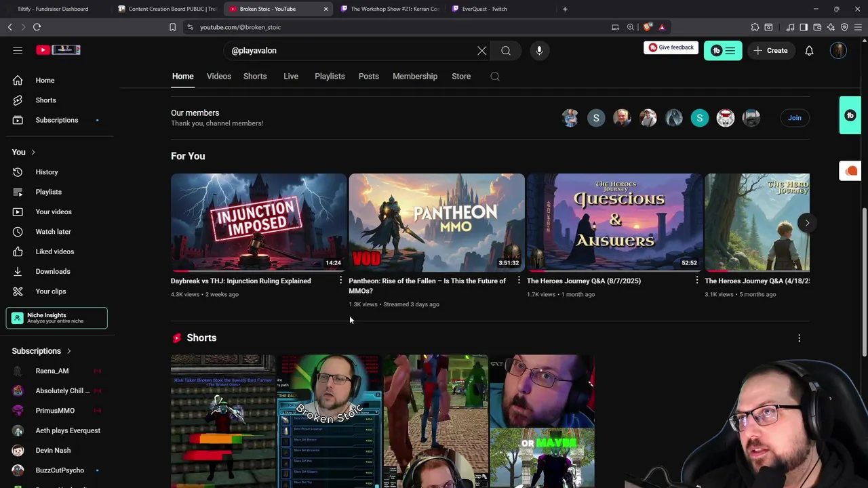
Task: Open the account avatar menu
Action: [x=838, y=51]
